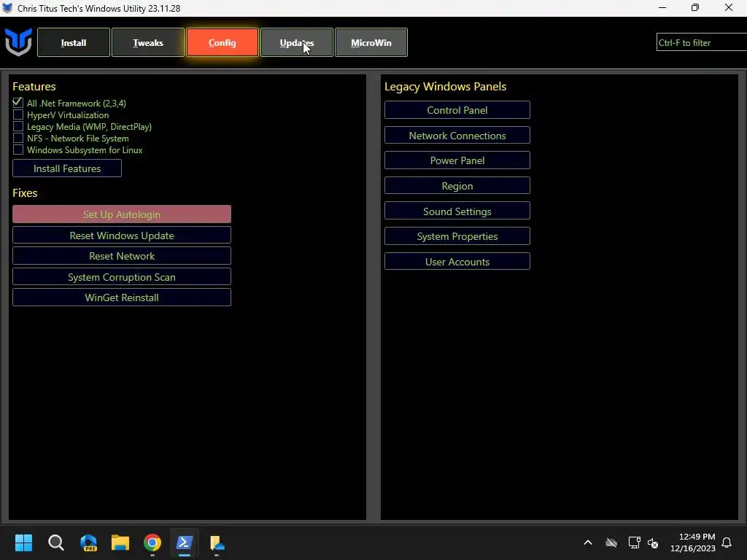Click Reset Network button
747x560 pixels.
click(122, 256)
